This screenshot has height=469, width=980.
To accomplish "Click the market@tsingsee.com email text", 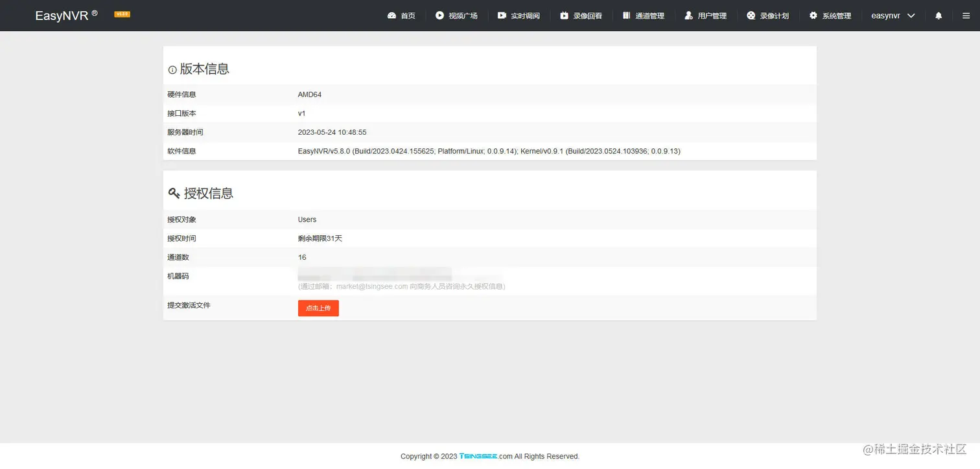I will pos(372,286).
